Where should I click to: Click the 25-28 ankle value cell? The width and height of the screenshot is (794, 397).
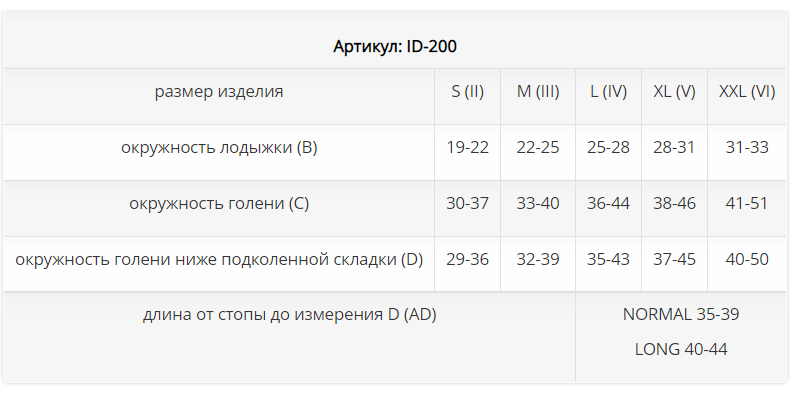tap(608, 147)
